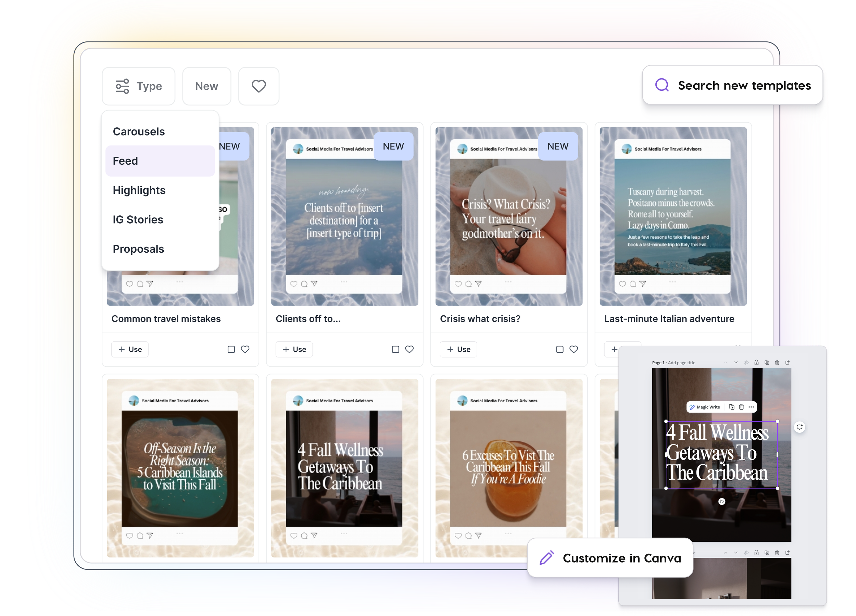Lock Page 1 with the padlock icon
Viewport: 856px width, 616px height.
click(x=756, y=362)
